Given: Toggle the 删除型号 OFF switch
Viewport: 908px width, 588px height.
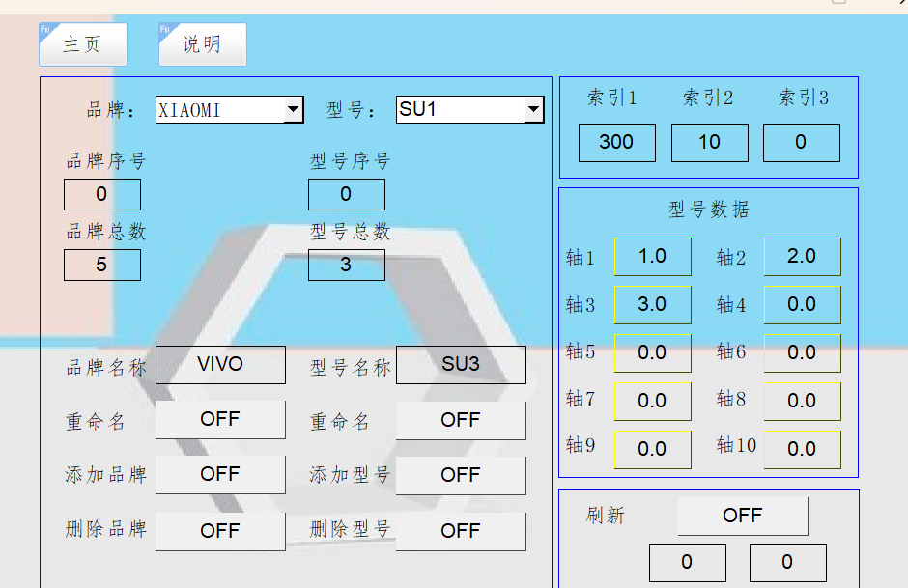Looking at the screenshot, I should 461,531.
